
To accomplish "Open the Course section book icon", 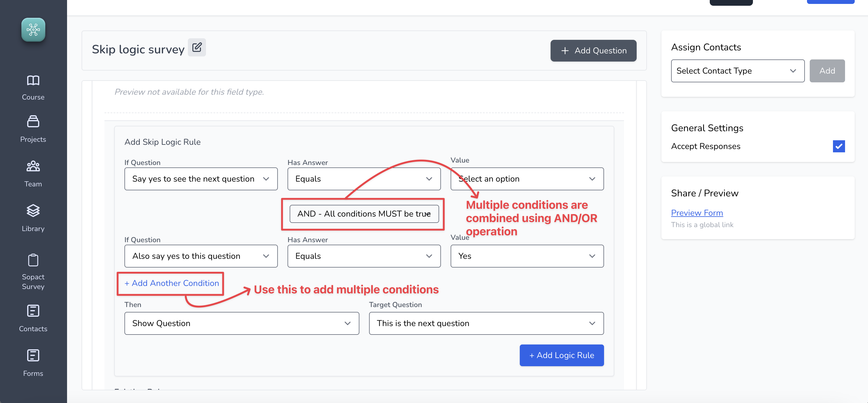I will pos(33,80).
